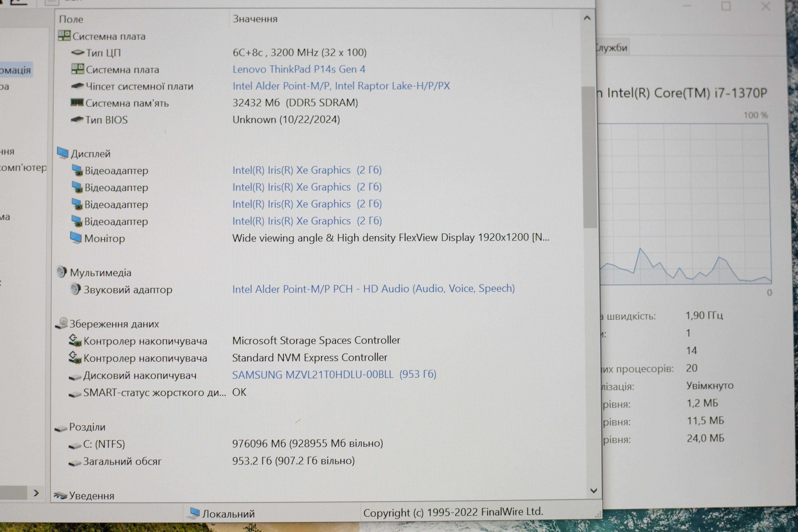Click the 11,5 МБ cache value
This screenshot has width=798, height=532.
[705, 421]
